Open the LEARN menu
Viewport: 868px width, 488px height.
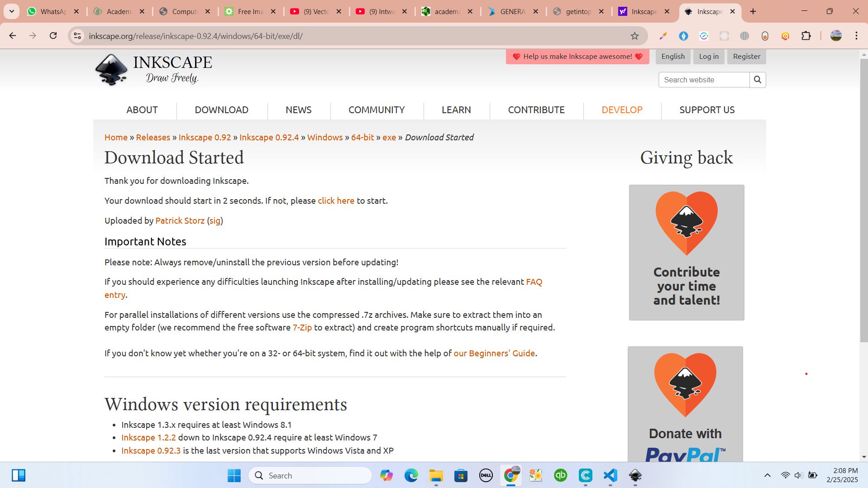point(456,110)
